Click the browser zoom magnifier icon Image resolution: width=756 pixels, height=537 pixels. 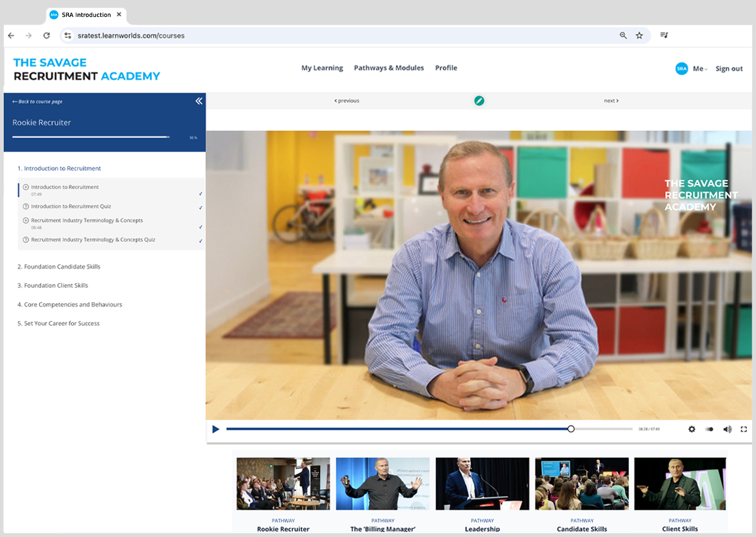pos(623,36)
